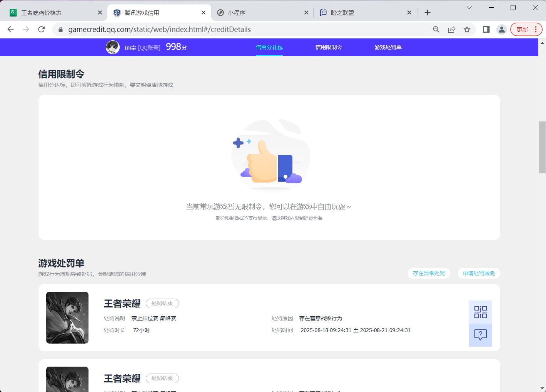Click the forward navigation arrow
Screen dimensions: 546x392
(x=26, y=29)
